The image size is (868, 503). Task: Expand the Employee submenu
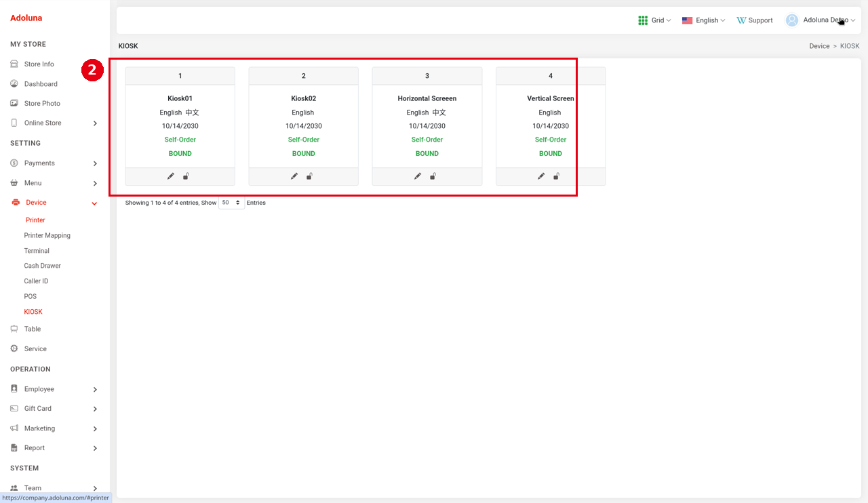54,389
